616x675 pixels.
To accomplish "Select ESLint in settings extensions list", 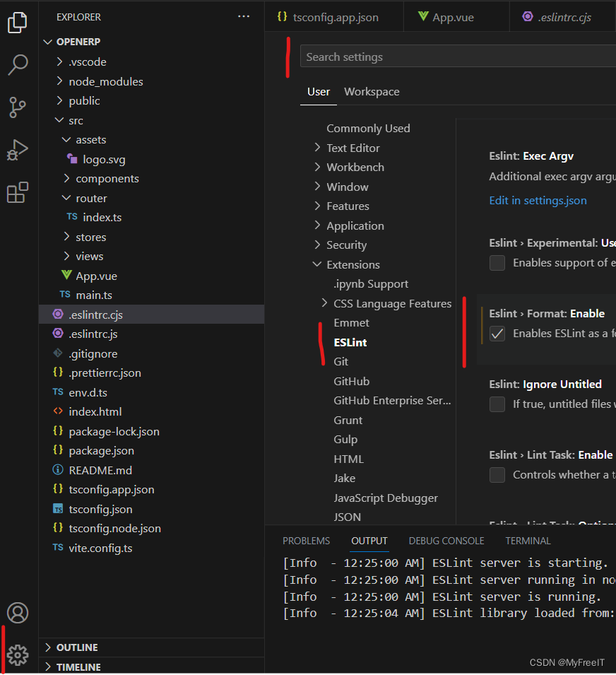I will pyautogui.click(x=350, y=342).
